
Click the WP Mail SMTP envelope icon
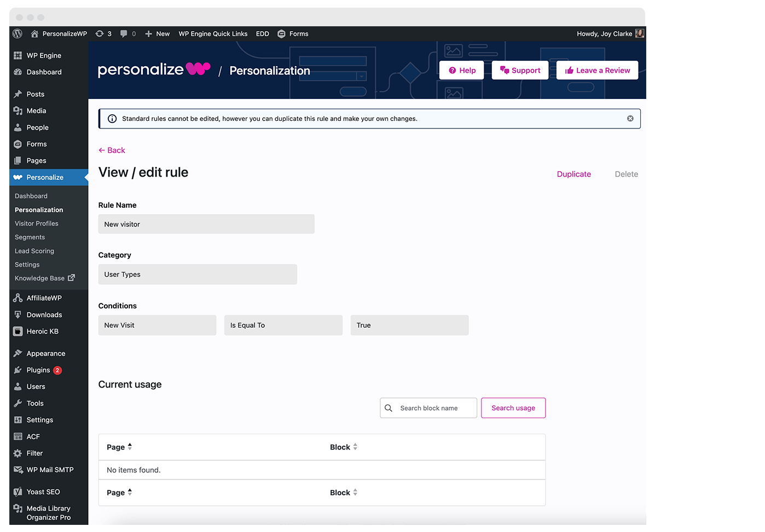tap(18, 469)
